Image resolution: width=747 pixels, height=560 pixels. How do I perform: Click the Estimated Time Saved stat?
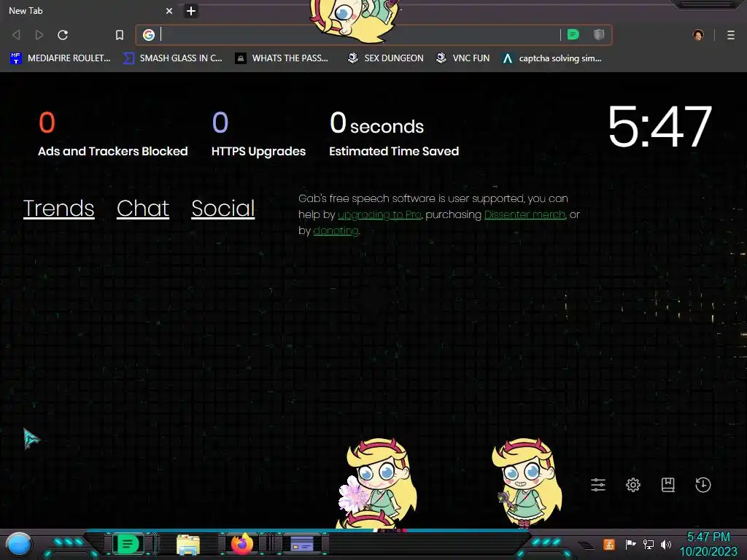tap(394, 134)
